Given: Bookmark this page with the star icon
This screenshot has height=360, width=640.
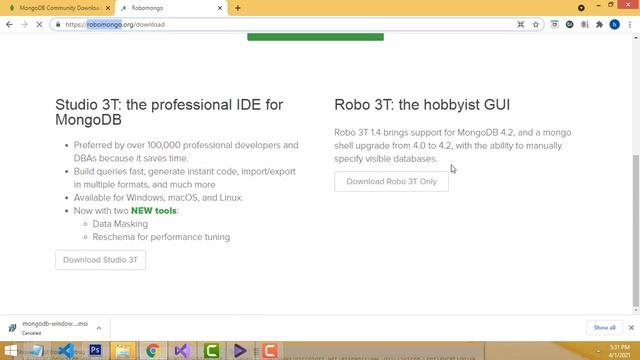Looking at the screenshot, I should 536,24.
